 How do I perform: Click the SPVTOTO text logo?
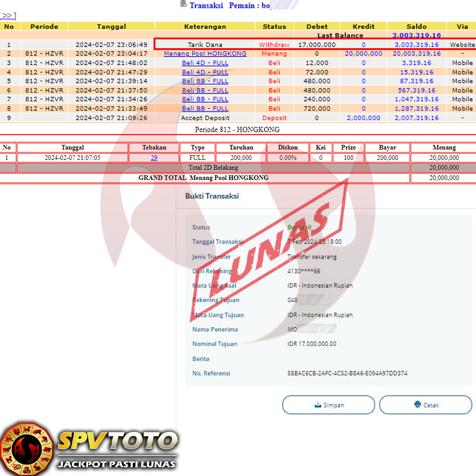click(x=117, y=441)
